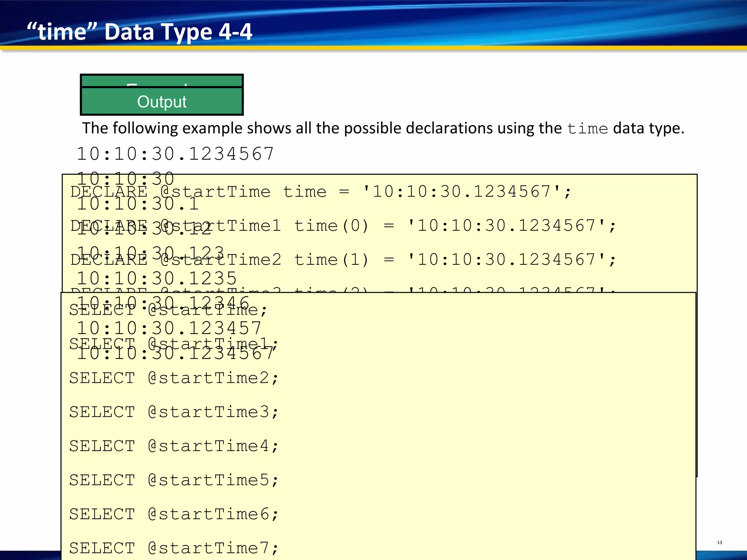
Task: Select output value 10:10:30.1234567 at top
Action: (x=175, y=154)
